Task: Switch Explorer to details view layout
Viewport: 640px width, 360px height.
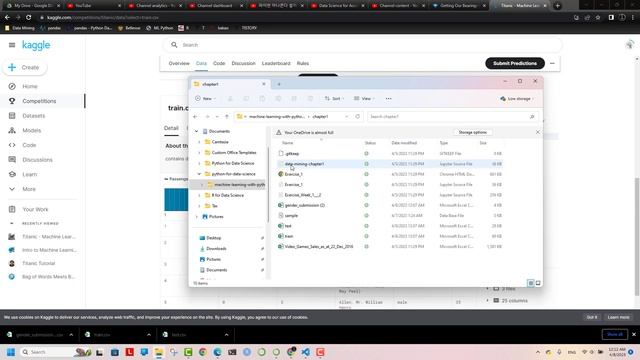Action: click(531, 283)
